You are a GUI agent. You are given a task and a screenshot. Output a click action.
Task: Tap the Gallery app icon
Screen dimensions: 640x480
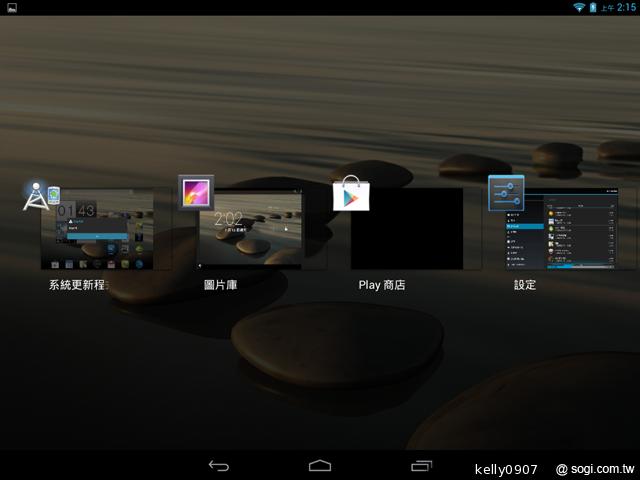tap(196, 193)
